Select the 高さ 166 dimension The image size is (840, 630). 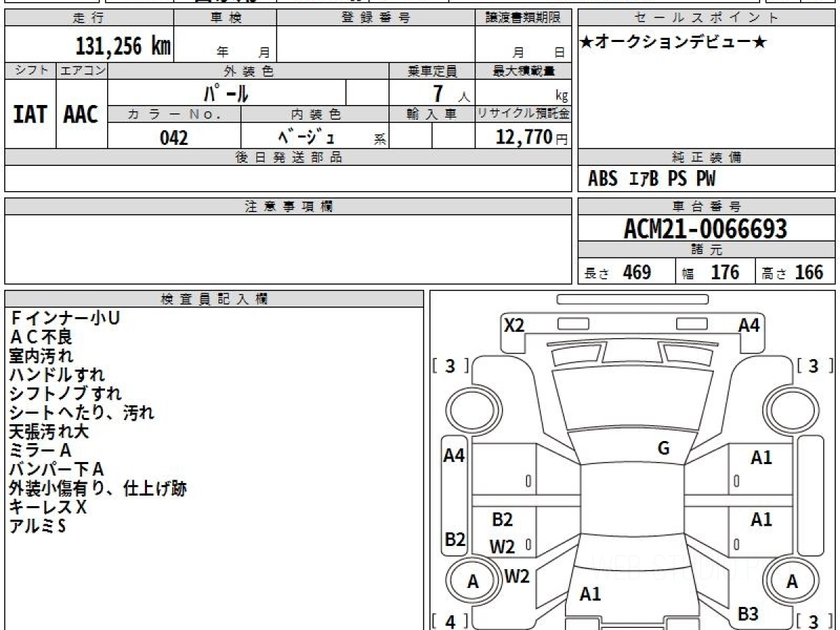coord(793,272)
